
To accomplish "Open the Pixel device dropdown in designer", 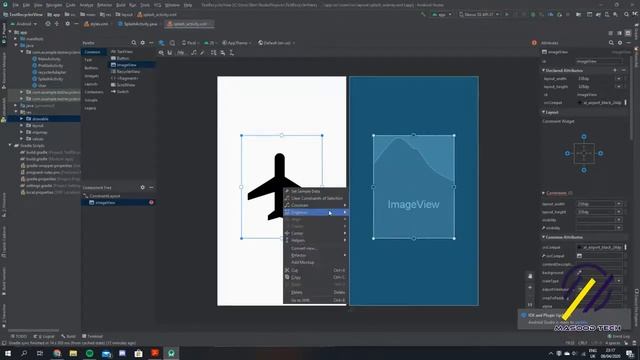I will click(190, 43).
